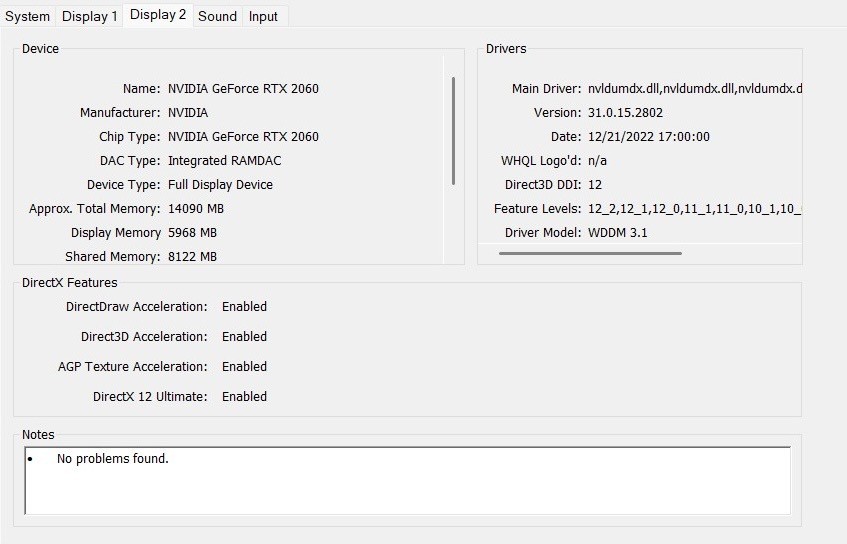Image resolution: width=847 pixels, height=544 pixels.
Task: Click DirectX 12 Ultimate 'Enabled' status
Action: 244,397
